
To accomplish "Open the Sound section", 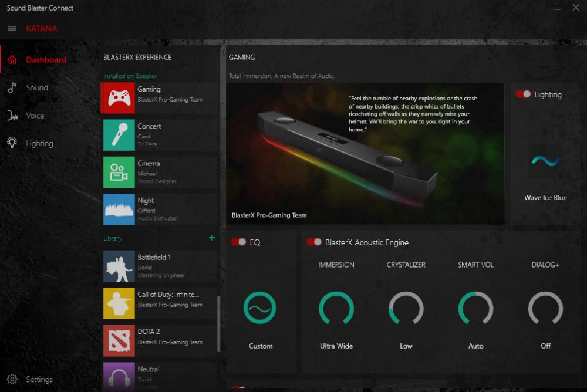I will (x=36, y=87).
